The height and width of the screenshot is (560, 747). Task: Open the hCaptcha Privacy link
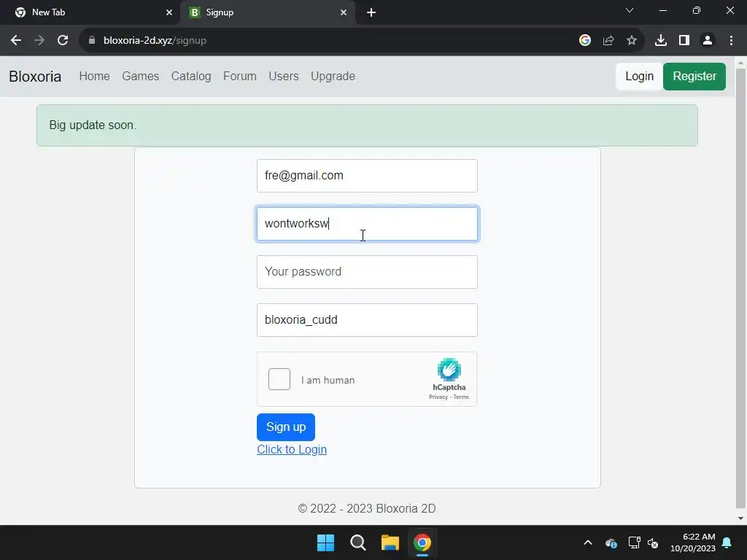[x=438, y=397]
